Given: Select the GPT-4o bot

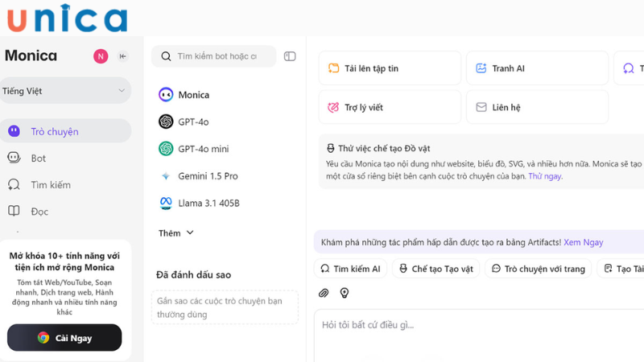Looking at the screenshot, I should (x=193, y=121).
